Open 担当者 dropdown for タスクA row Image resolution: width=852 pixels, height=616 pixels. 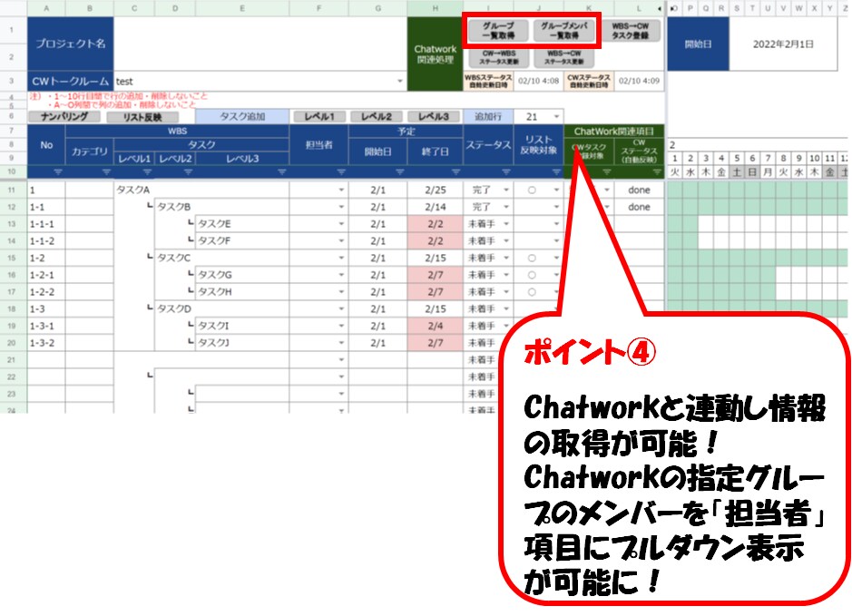[341, 191]
